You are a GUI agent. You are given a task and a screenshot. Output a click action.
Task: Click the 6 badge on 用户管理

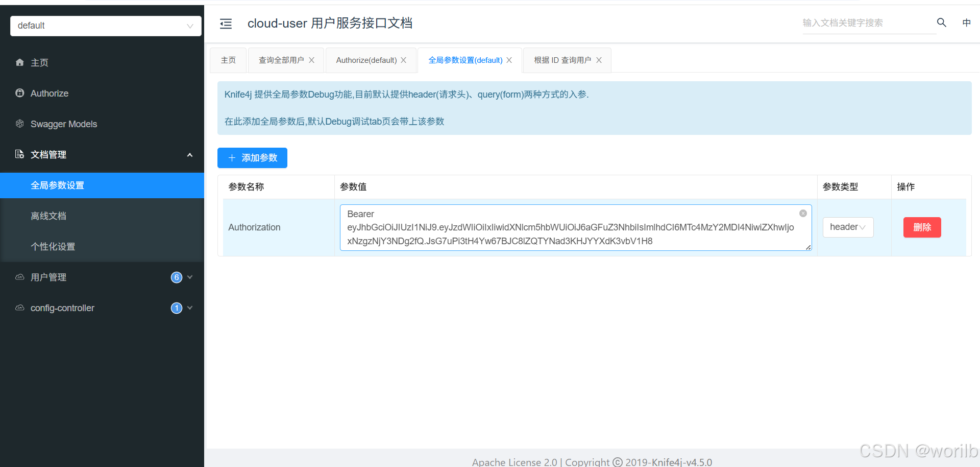point(177,277)
